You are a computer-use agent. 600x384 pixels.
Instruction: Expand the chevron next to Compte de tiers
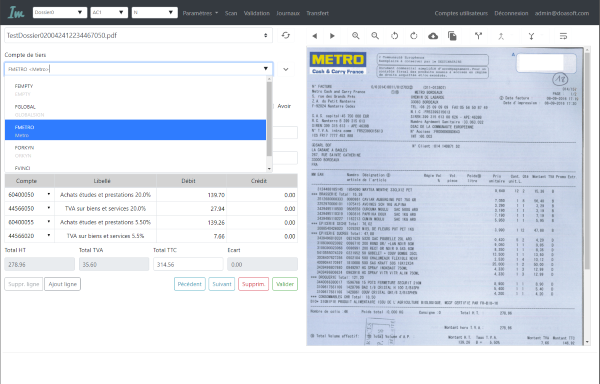pyautogui.click(x=285, y=69)
